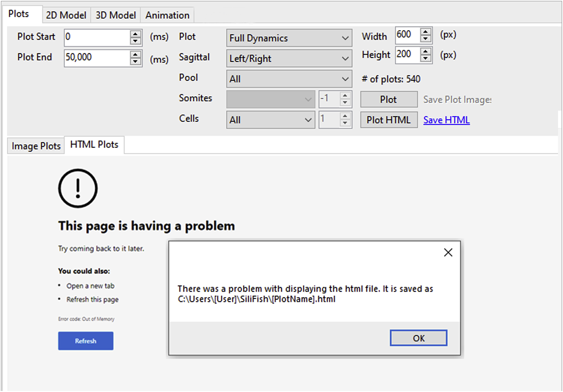Click the Save HTML link
Viewport: 563px width, 392px height.
pos(446,120)
